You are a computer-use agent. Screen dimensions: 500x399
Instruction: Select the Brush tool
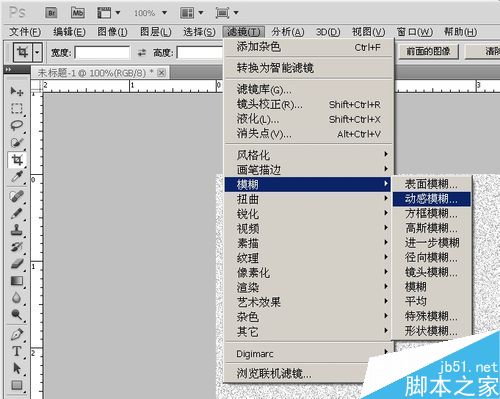coord(17,213)
